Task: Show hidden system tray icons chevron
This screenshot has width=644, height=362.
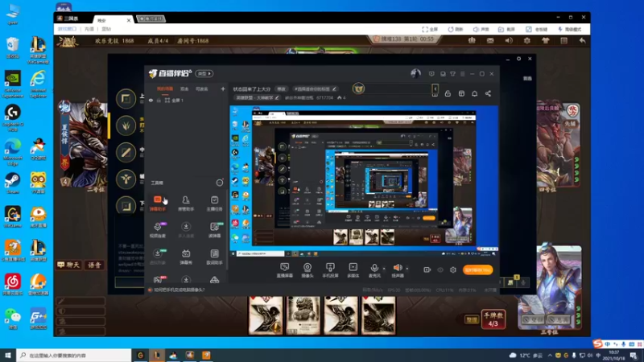Action: pyautogui.click(x=550, y=356)
